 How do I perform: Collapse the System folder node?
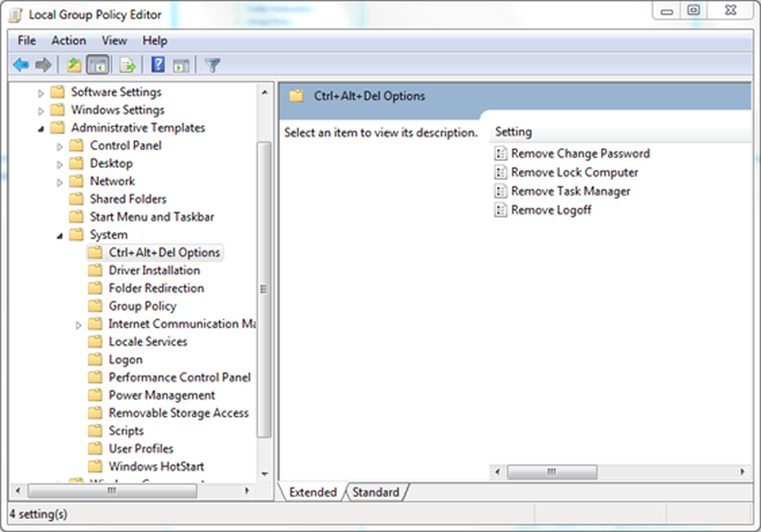(x=60, y=235)
